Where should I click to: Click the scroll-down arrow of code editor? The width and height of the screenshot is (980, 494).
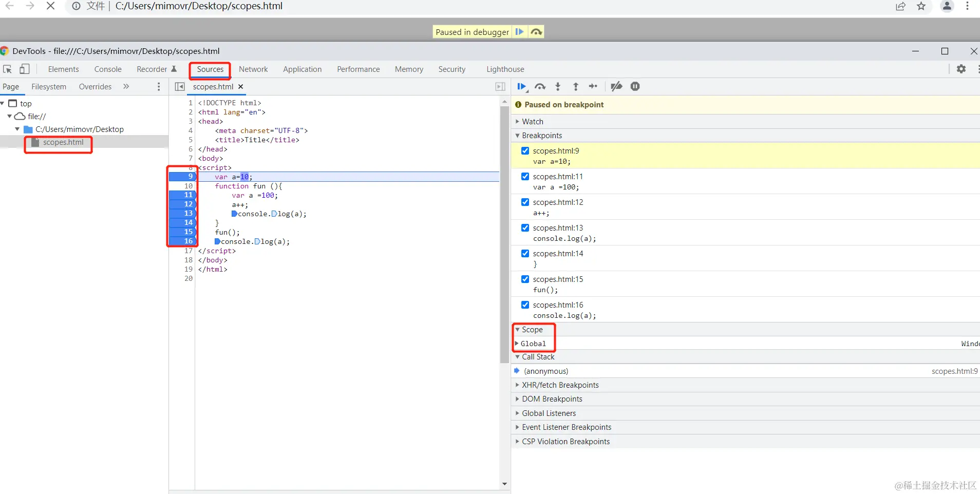(x=504, y=484)
